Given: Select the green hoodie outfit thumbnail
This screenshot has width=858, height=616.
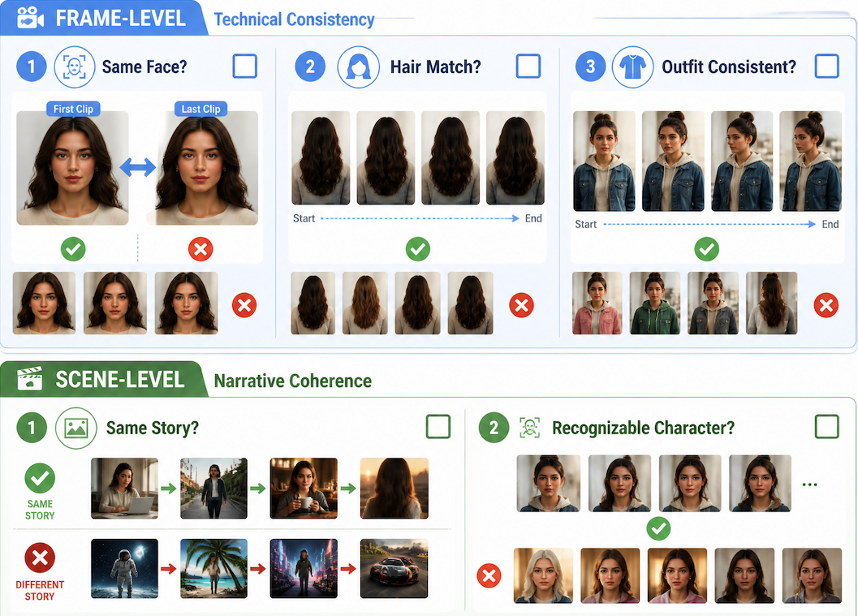Looking at the screenshot, I should pyautogui.click(x=655, y=303).
